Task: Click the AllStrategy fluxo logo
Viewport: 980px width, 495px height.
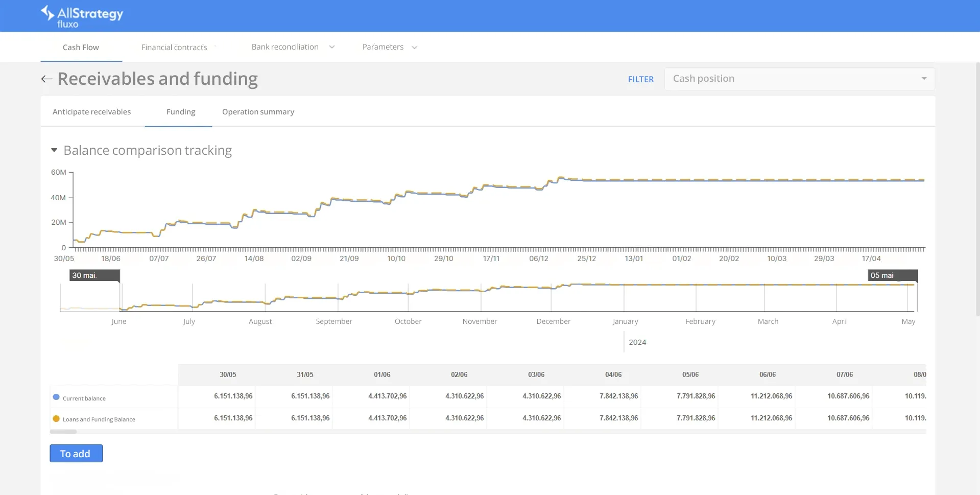Action: tap(82, 16)
